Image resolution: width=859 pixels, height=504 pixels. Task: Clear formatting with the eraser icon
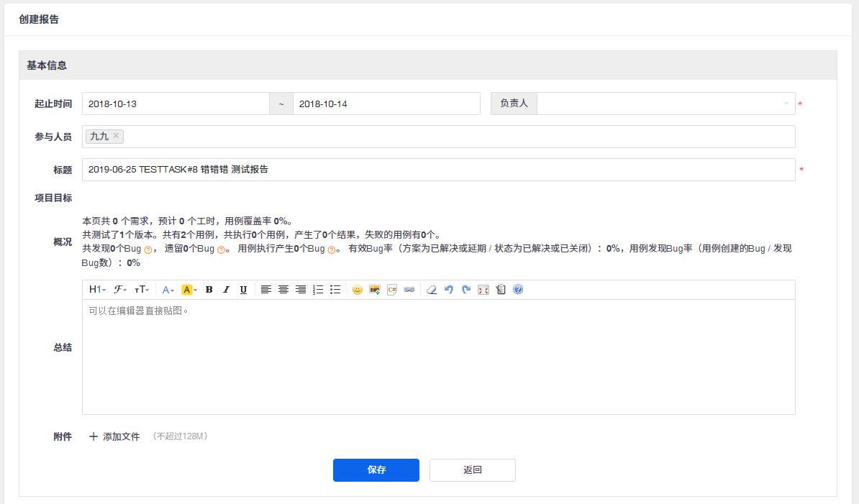pyautogui.click(x=432, y=290)
